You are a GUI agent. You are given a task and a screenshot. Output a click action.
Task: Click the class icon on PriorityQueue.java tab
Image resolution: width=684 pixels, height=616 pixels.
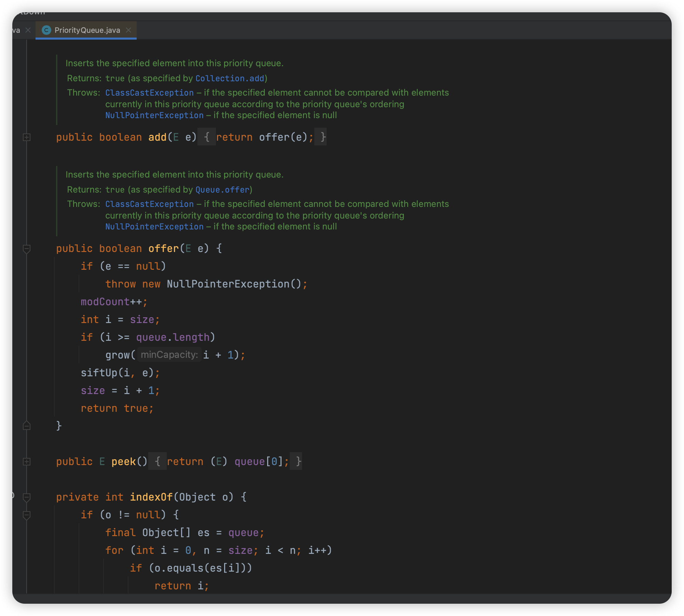coord(46,30)
